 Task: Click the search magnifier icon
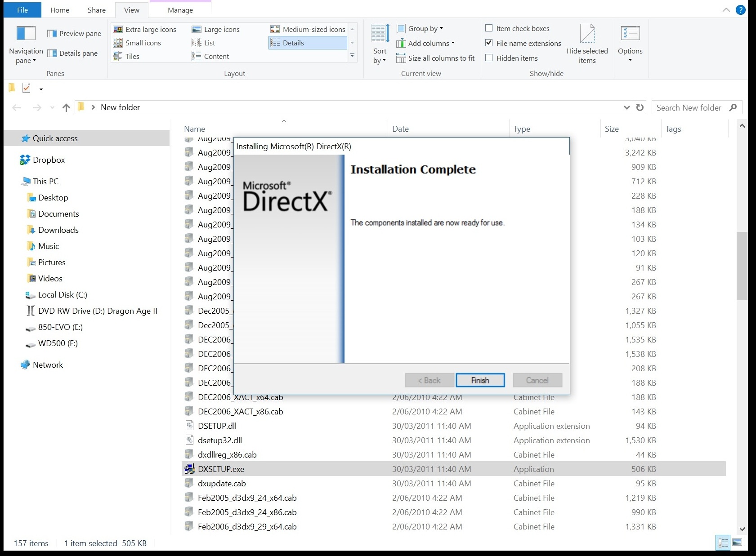(x=733, y=107)
